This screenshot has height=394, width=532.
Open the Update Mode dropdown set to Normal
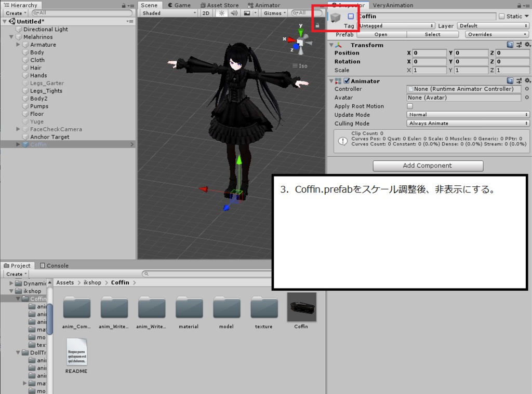[x=467, y=115]
